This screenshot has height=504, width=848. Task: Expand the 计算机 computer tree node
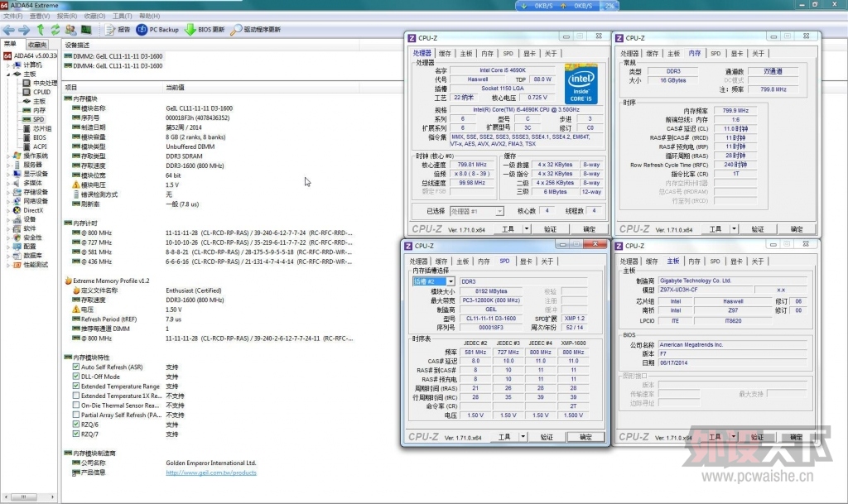pos(8,65)
